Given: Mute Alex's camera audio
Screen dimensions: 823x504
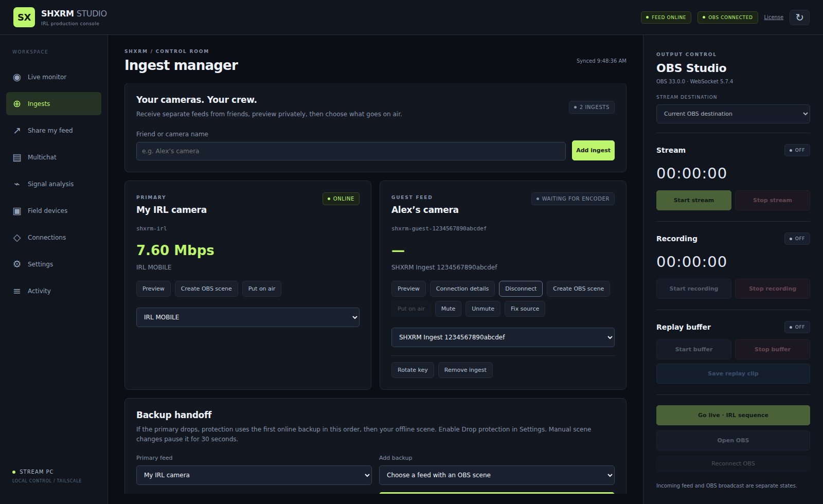Looking at the screenshot, I should coord(448,309).
